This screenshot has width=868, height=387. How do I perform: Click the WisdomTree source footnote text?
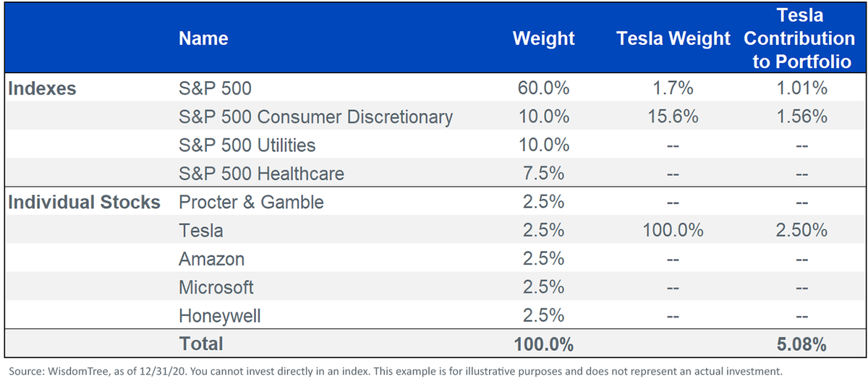396,371
